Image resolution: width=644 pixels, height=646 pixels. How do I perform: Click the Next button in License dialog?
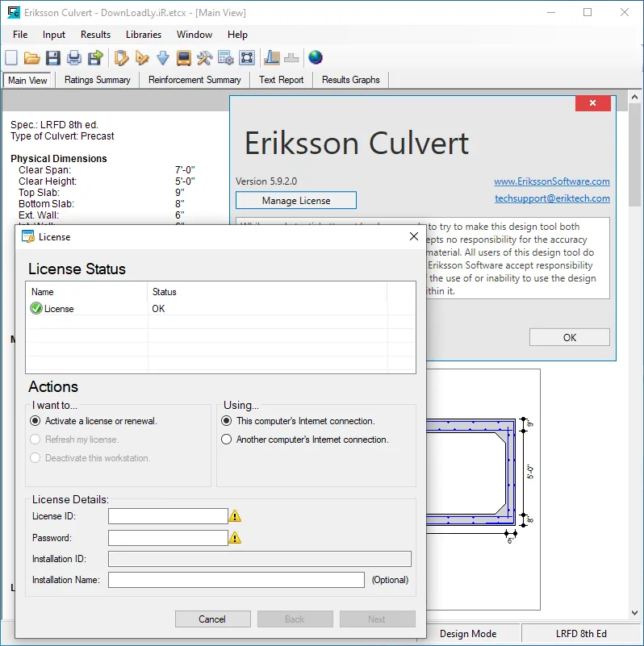click(x=377, y=619)
